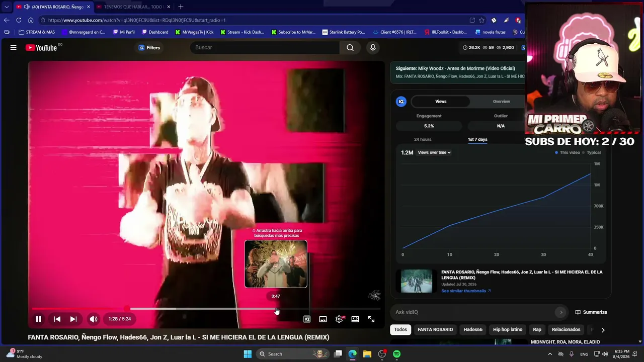Screen dimensions: 644x362
Task: Open the Mi Perfil bookmark
Action: coord(124,32)
